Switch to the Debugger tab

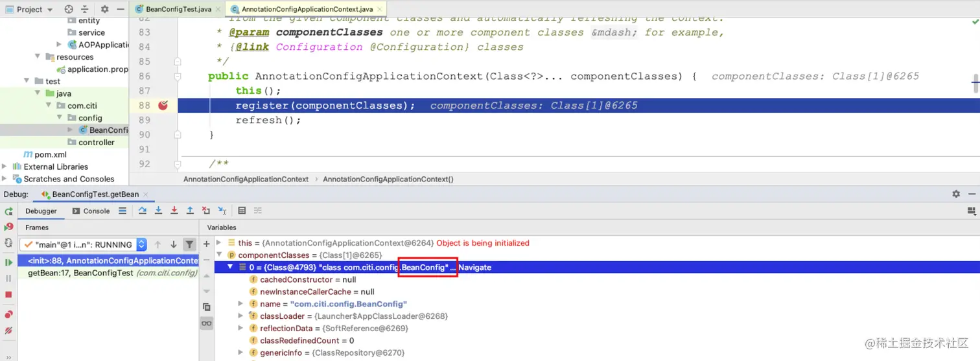[41, 211]
